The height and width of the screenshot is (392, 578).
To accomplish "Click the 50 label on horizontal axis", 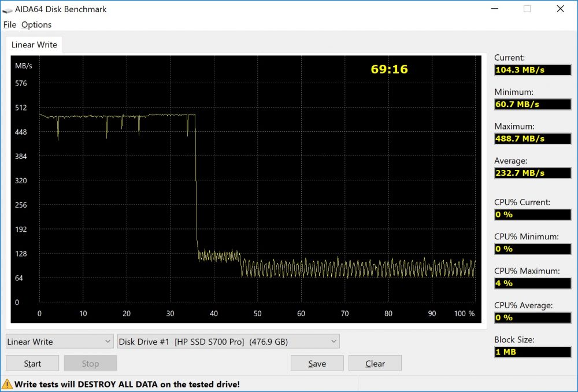I will (257, 313).
